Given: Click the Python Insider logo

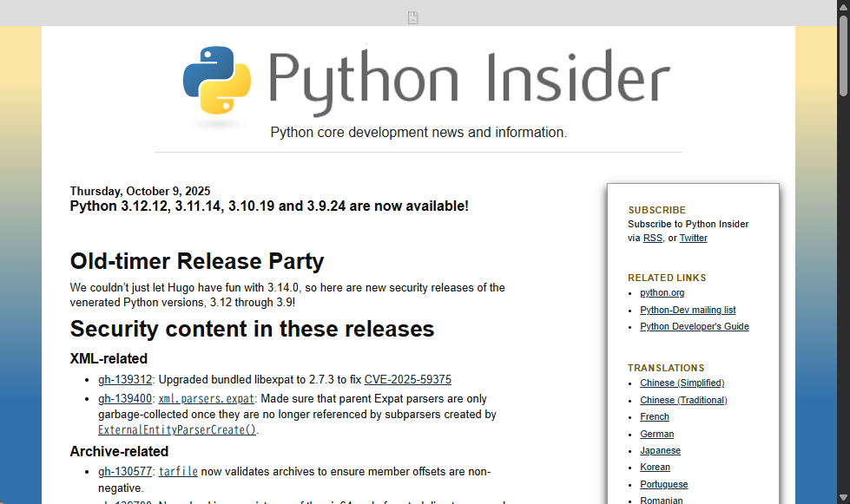Looking at the screenshot, I should coord(425,82).
